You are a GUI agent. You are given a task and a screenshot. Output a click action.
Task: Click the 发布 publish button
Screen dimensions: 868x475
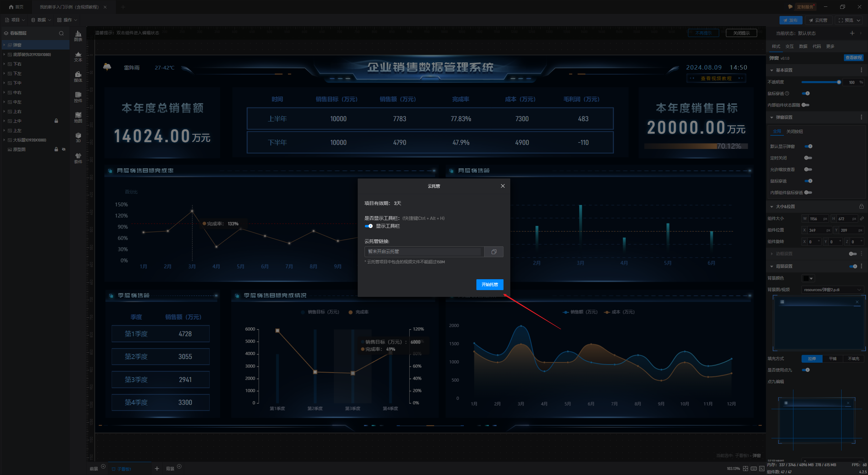(x=791, y=20)
